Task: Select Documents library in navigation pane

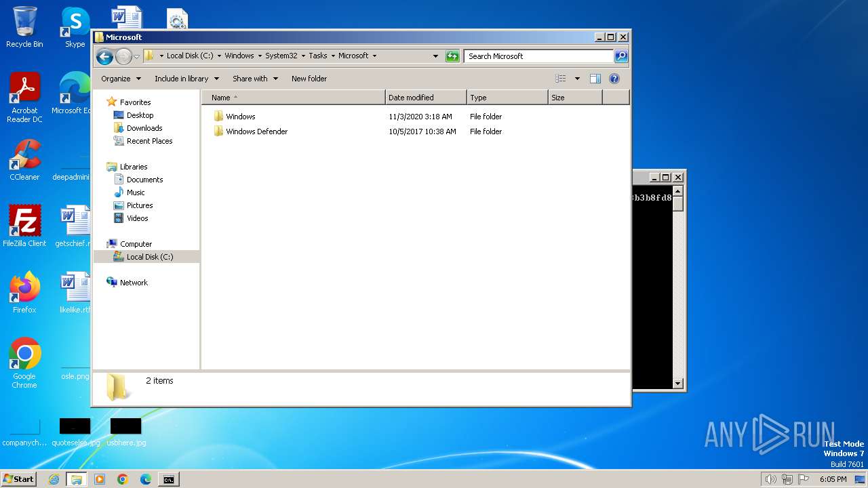Action: click(x=144, y=180)
